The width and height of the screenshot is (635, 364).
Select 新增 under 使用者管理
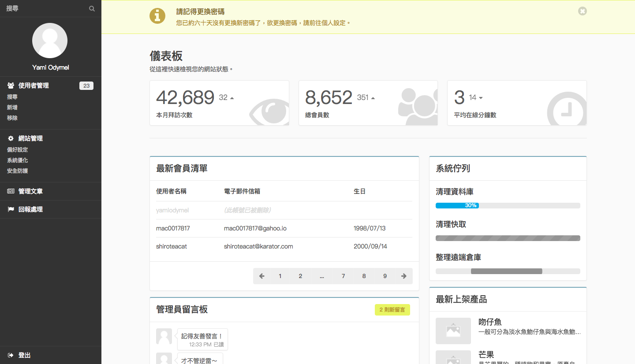point(12,108)
